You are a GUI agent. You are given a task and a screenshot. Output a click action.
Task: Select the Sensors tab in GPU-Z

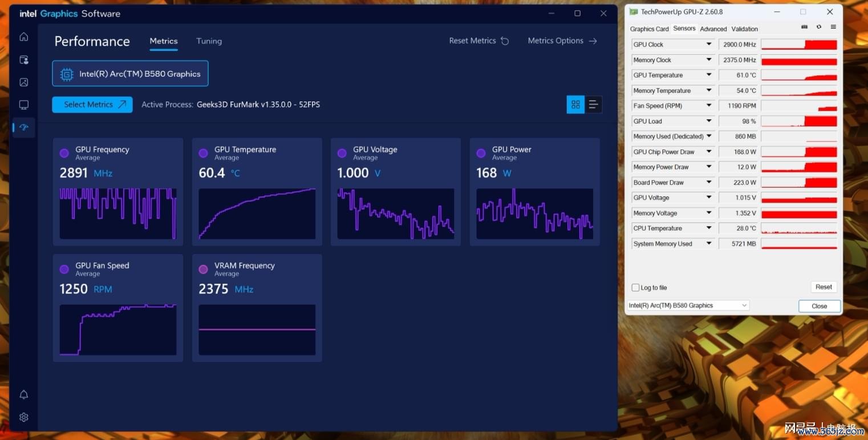(684, 29)
